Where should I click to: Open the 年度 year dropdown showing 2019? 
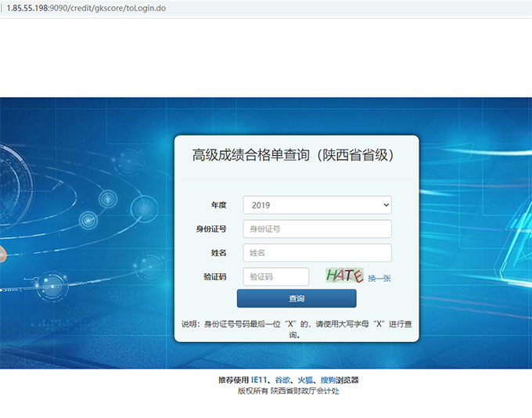click(317, 205)
